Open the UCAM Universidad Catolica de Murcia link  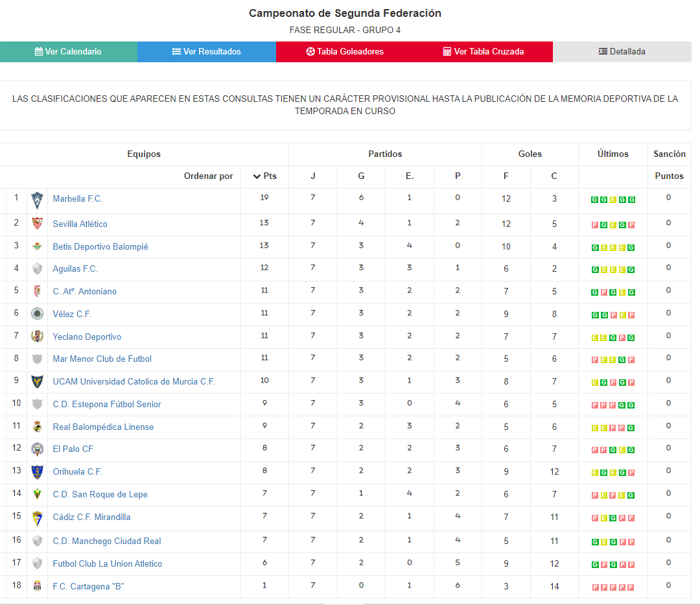pyautogui.click(x=134, y=382)
